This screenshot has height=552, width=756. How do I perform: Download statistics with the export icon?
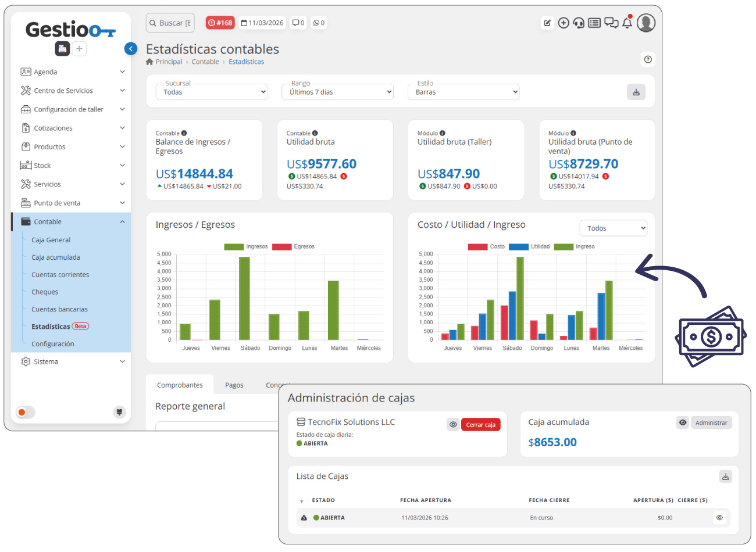[x=636, y=92]
